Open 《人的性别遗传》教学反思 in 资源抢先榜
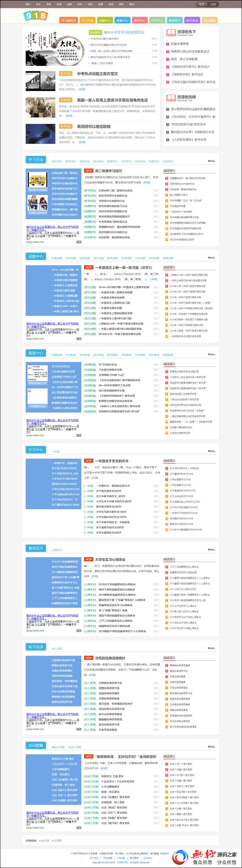The width and height of the screenshot is (242, 868). pos(189,140)
